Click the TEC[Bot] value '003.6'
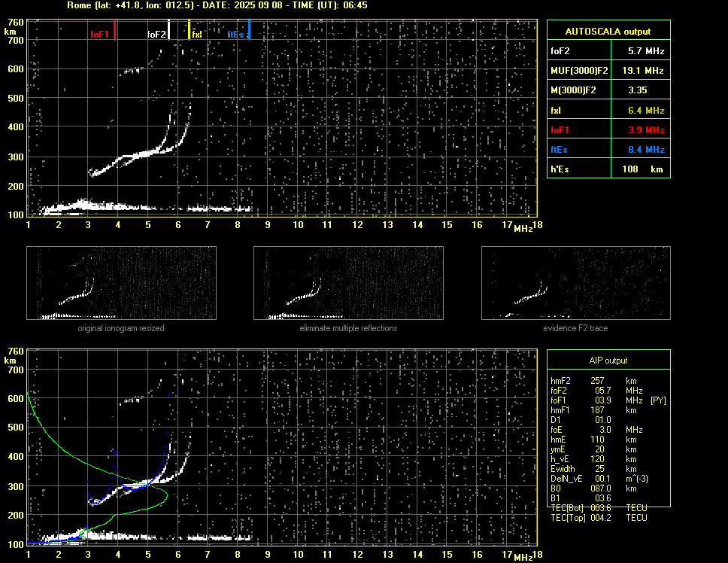The image size is (728, 563). tap(600, 508)
